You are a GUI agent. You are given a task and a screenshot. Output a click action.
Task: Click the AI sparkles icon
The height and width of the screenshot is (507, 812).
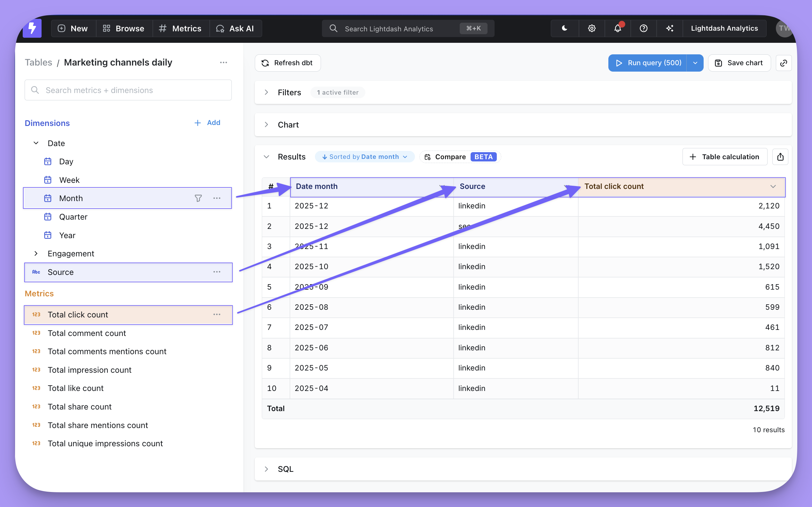(669, 28)
